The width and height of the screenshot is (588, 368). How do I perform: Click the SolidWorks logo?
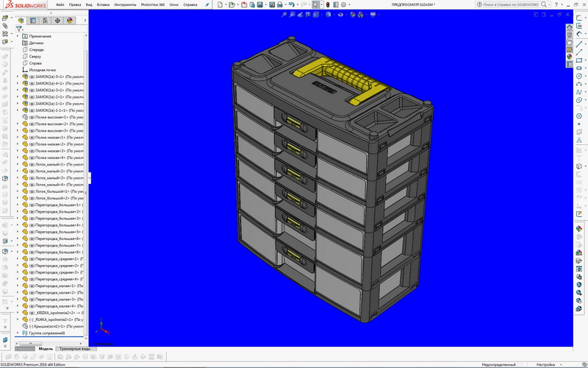point(26,5)
